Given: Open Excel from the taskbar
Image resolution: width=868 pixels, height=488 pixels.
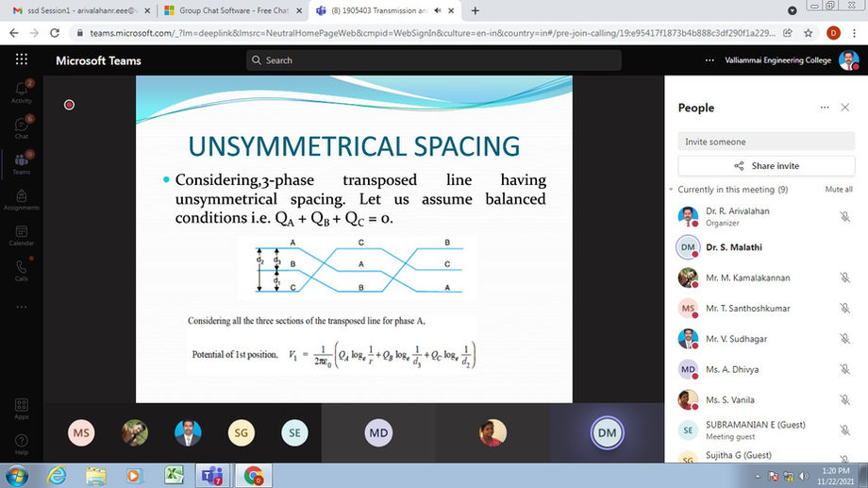Looking at the screenshot, I should tap(174, 476).
